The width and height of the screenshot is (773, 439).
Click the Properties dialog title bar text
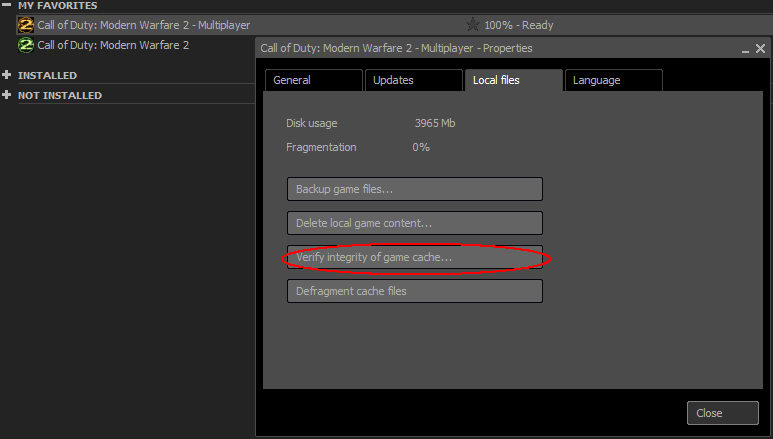click(396, 48)
